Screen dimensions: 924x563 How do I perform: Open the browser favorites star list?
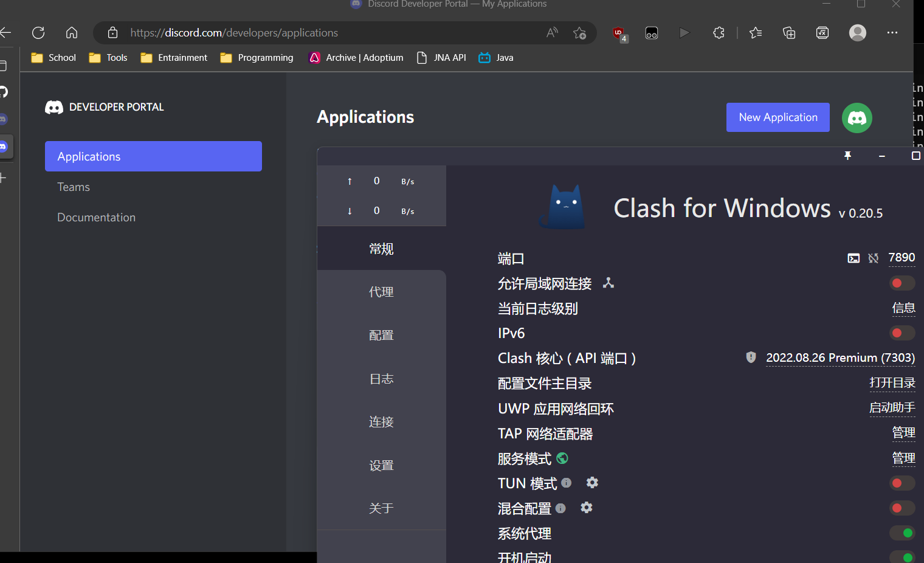756,33
